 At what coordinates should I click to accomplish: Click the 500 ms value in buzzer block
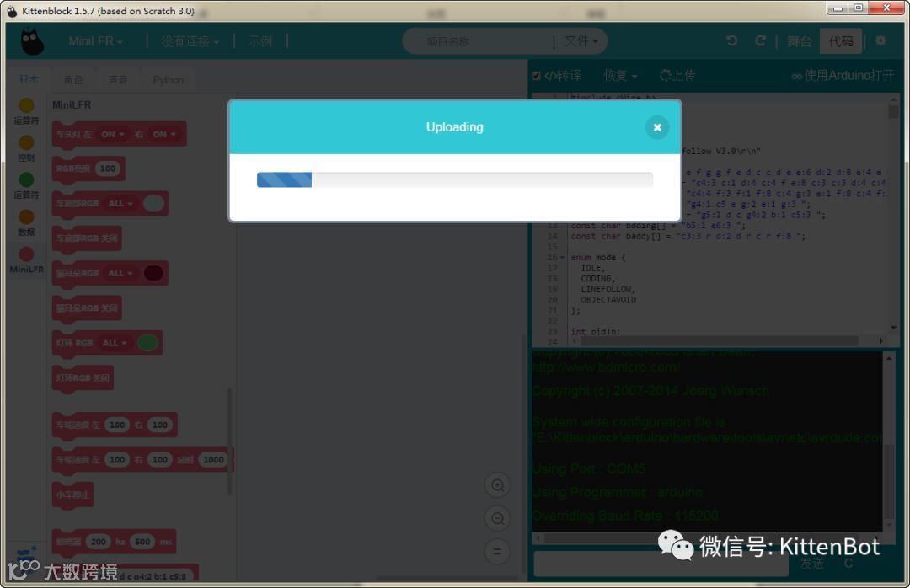142,542
